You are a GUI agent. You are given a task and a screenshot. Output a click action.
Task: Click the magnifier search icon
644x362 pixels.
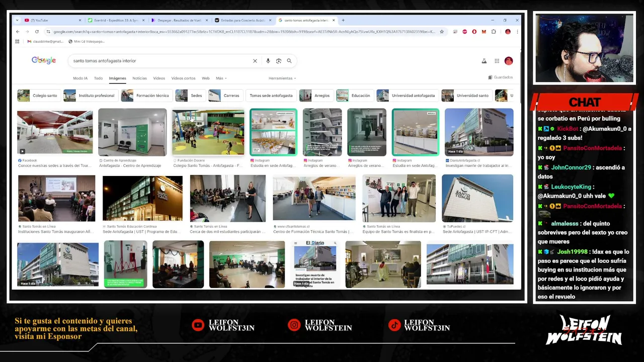[289, 61]
